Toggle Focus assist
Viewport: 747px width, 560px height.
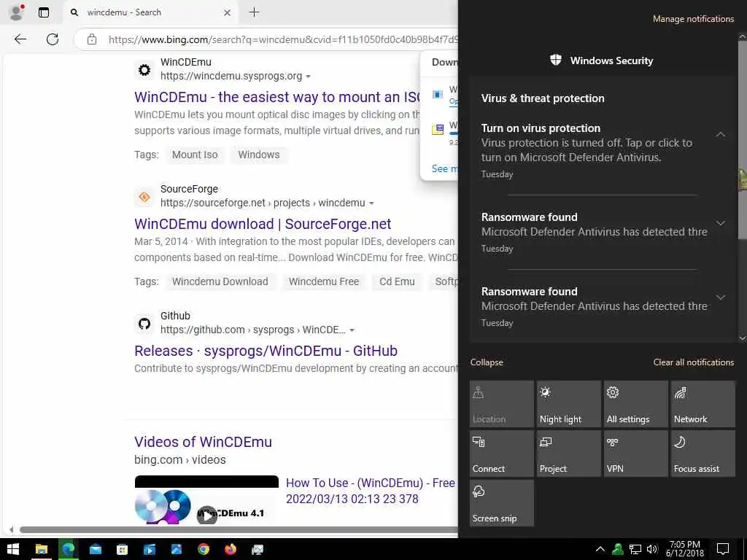coord(703,454)
